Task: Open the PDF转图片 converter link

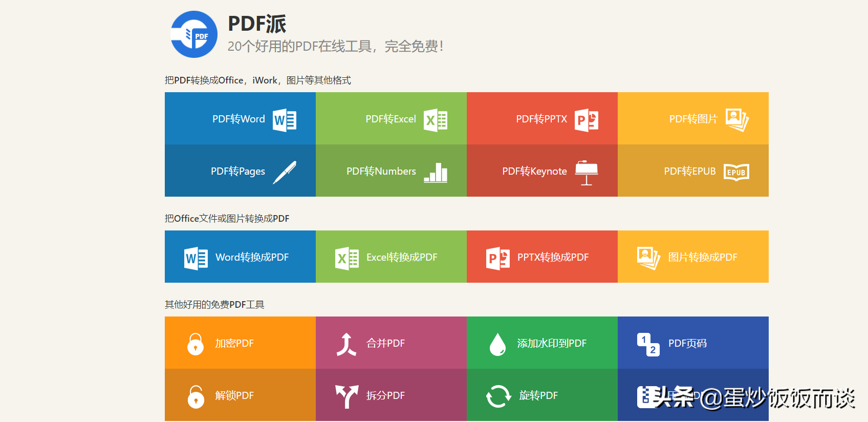Action: click(x=693, y=118)
